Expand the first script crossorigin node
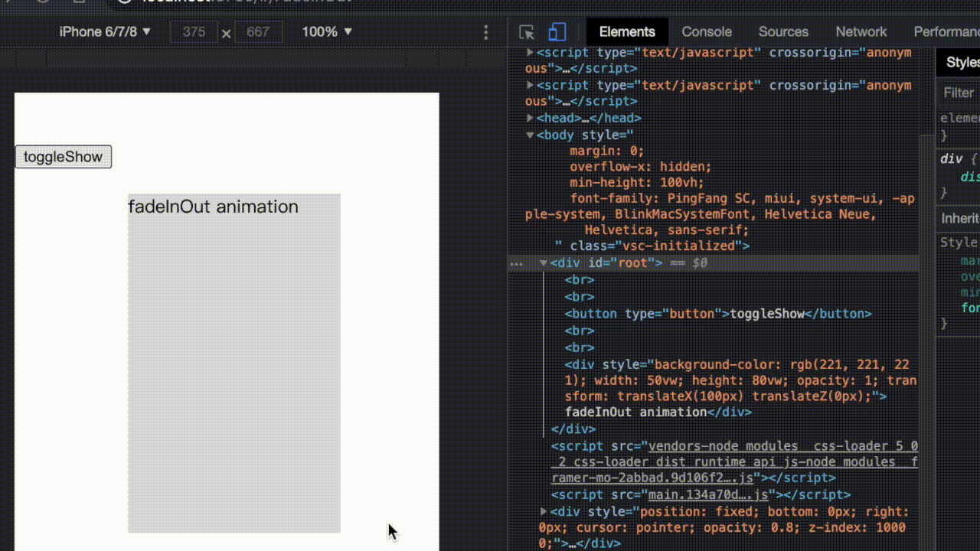Screen dimensions: 980x551 tap(530, 53)
